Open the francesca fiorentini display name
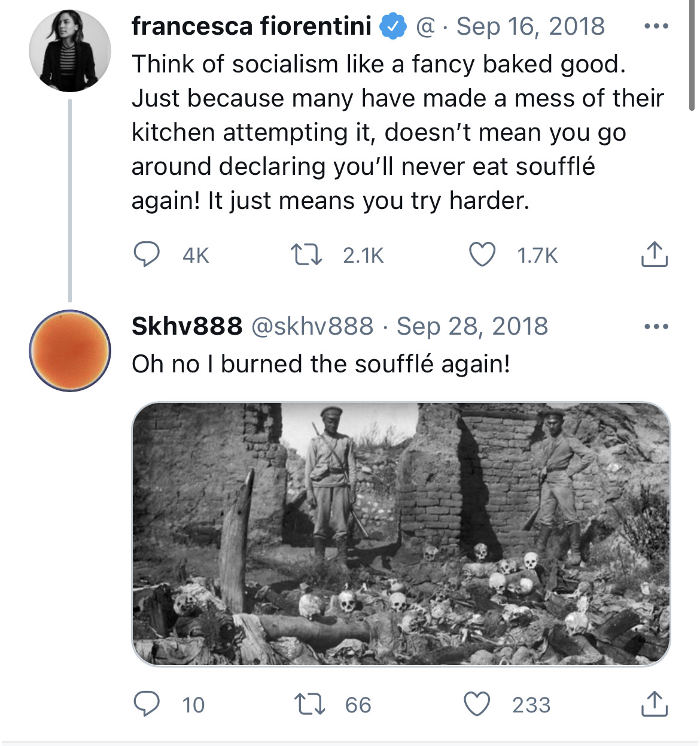Screen dimensions: 700x746 [251, 26]
